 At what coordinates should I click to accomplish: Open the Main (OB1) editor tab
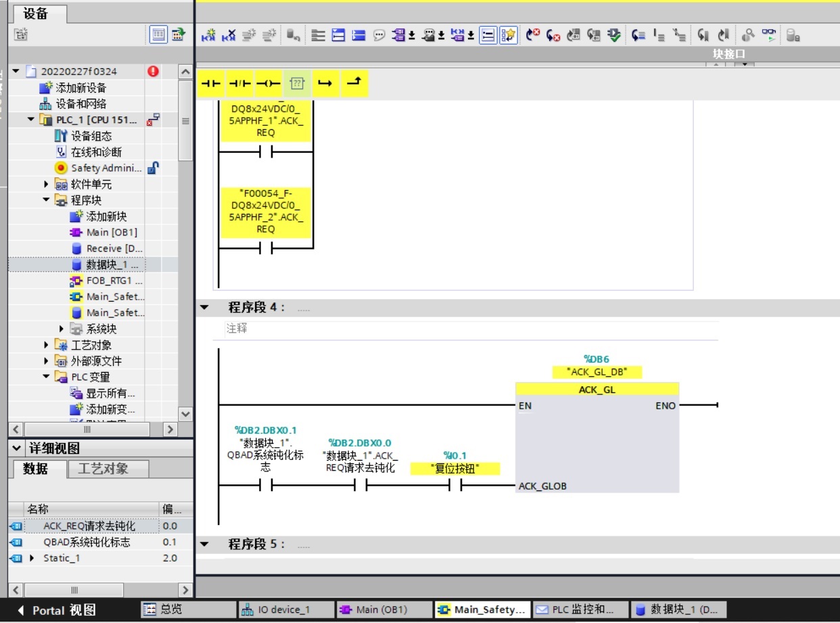(x=383, y=609)
